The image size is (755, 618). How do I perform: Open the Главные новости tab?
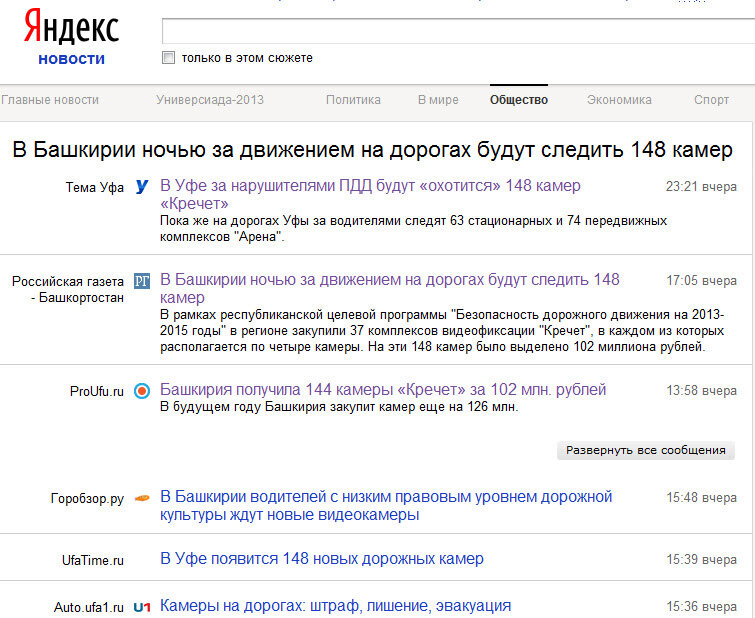pyautogui.click(x=50, y=100)
